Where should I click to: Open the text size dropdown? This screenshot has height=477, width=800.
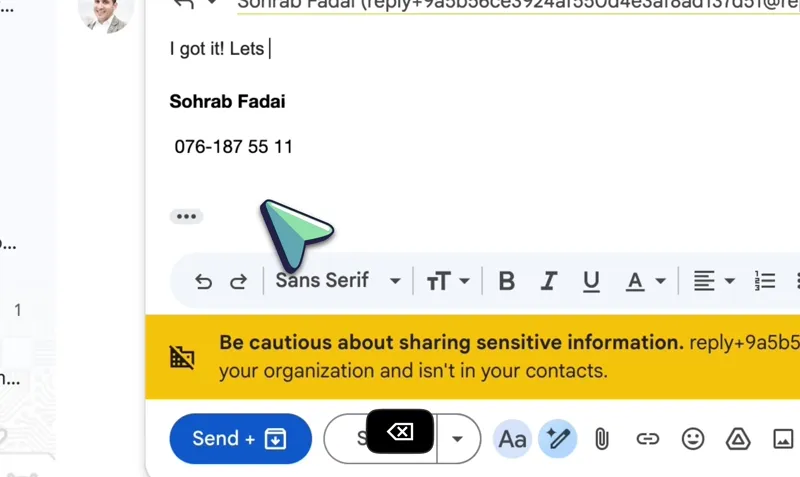(x=448, y=281)
